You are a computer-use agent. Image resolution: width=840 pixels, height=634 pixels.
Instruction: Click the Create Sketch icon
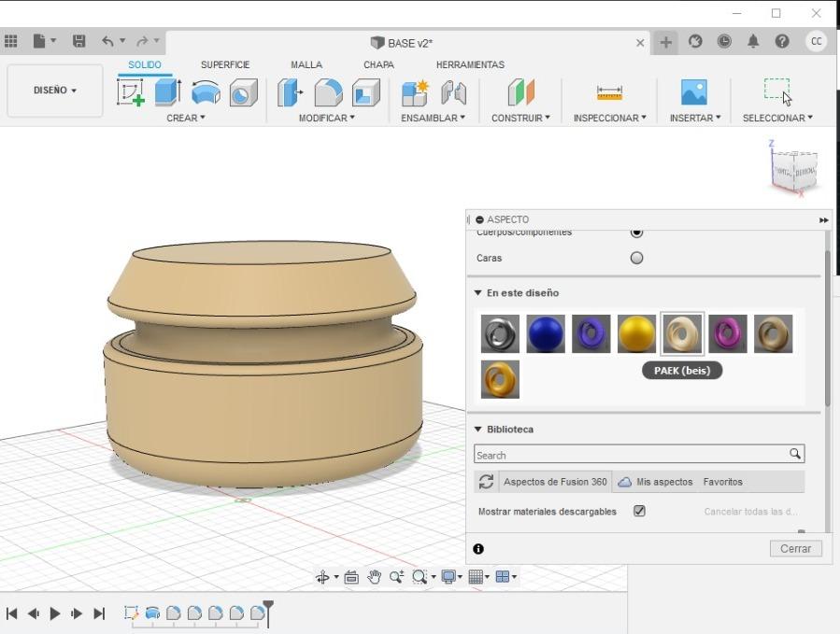[130, 92]
